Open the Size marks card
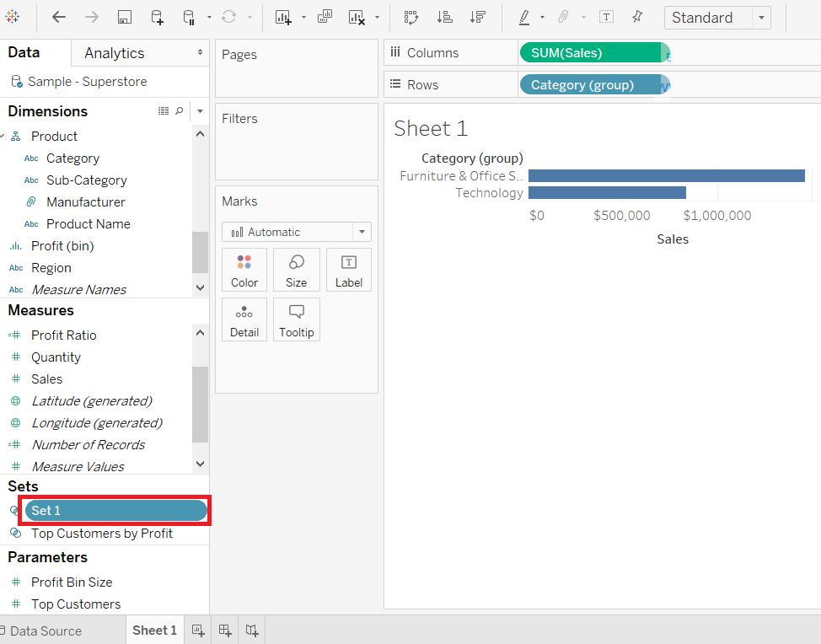 coord(297,270)
